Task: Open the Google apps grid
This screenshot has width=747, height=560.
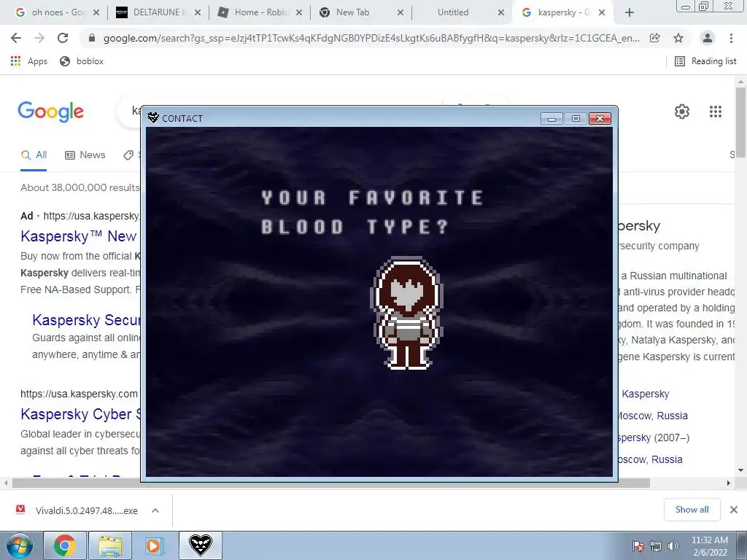Action: click(x=716, y=112)
